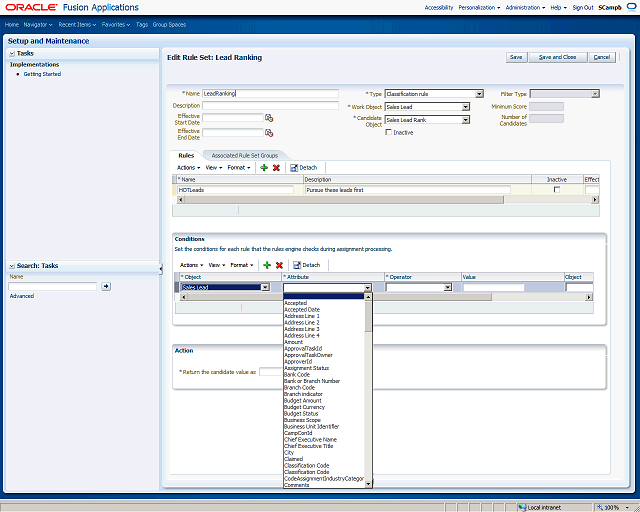The height and width of the screenshot is (512, 640).
Task: Click the Local intranet zone icon
Action: tap(522, 508)
